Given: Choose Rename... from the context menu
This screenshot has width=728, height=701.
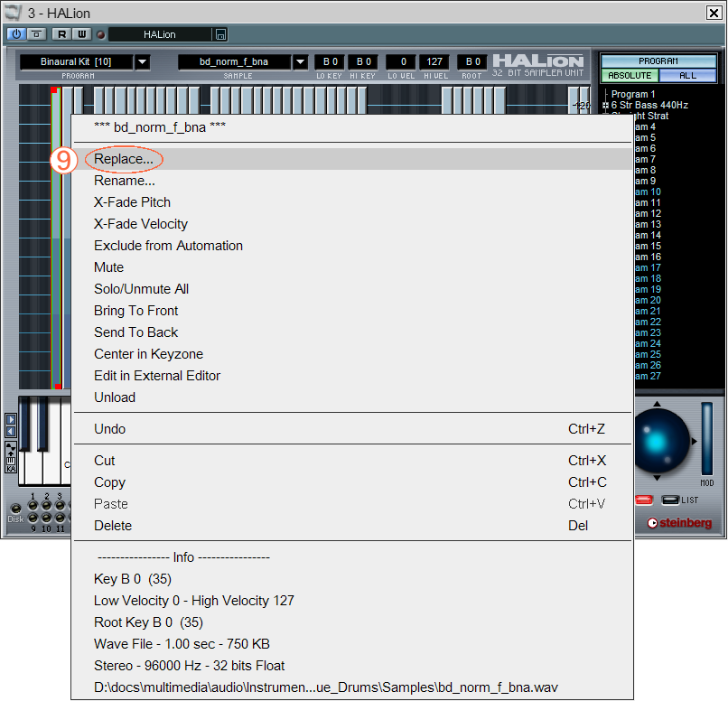Looking at the screenshot, I should pos(352,181).
